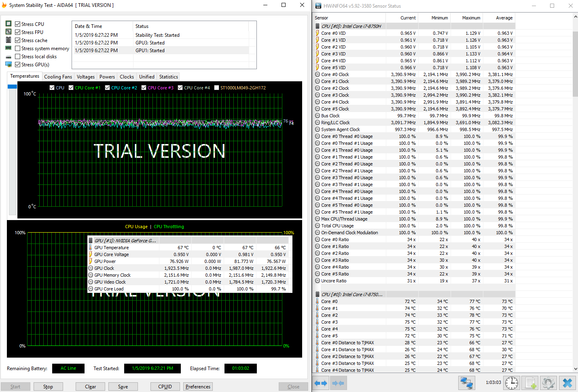
Task: Stop the stability test with Stop button
Action: coord(48,387)
